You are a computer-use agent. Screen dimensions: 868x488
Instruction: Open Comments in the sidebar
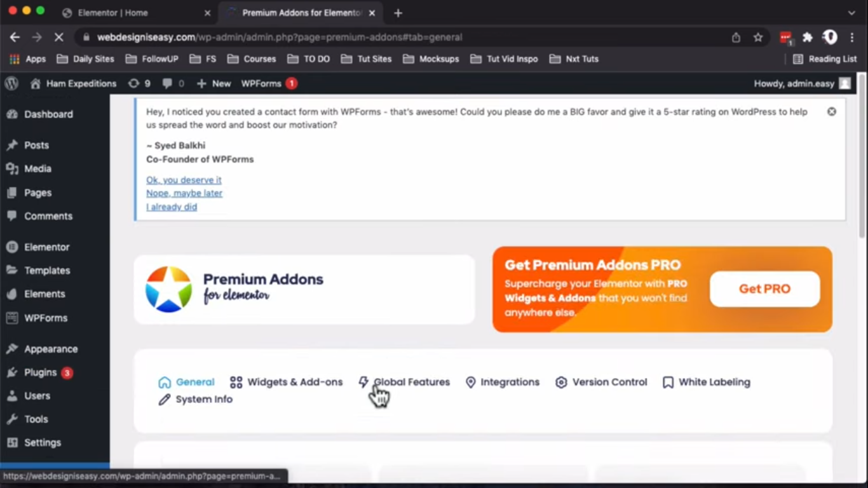click(x=55, y=216)
